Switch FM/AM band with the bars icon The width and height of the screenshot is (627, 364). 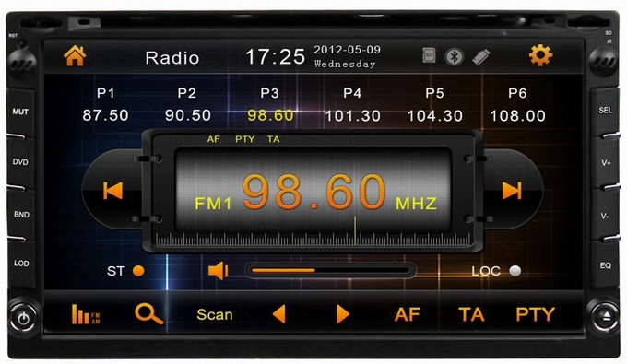pos(86,314)
